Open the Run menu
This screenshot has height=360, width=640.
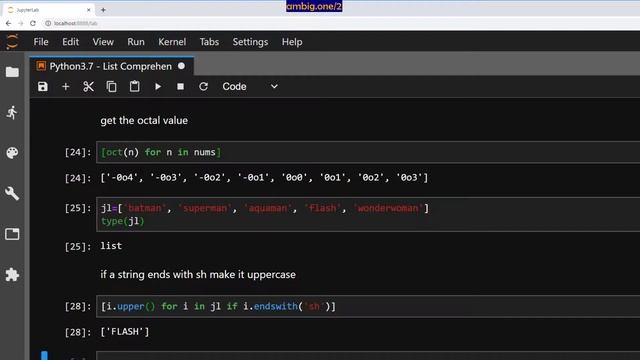pos(136,42)
